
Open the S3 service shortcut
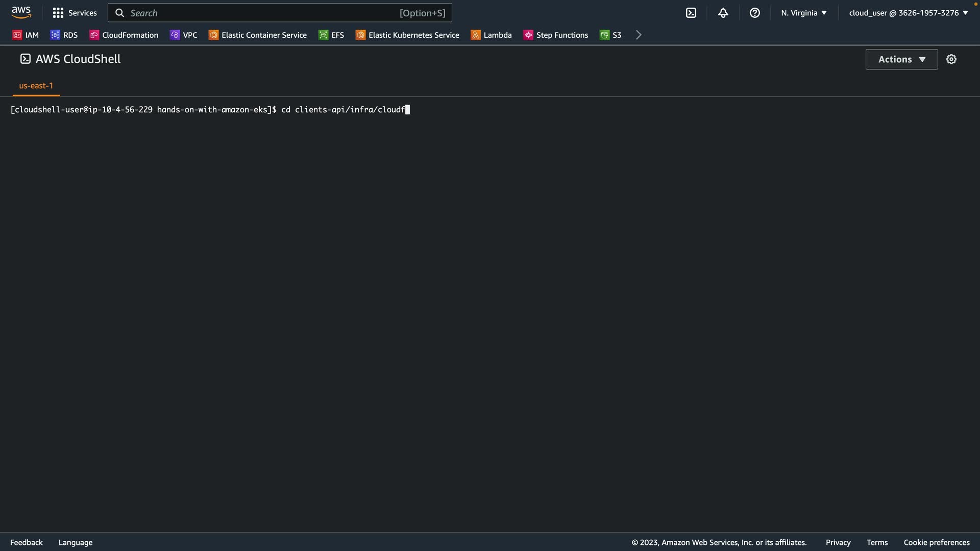click(x=610, y=35)
